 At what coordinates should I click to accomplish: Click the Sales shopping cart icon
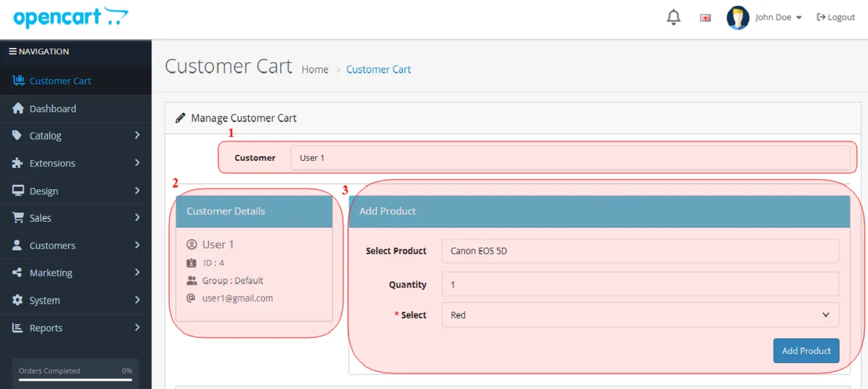(18, 218)
